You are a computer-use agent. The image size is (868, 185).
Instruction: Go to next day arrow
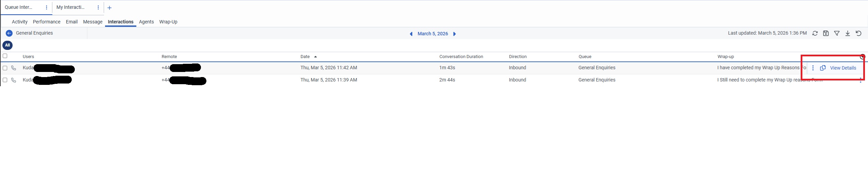pos(455,34)
